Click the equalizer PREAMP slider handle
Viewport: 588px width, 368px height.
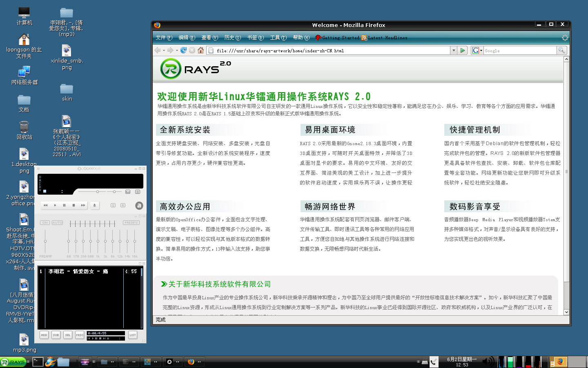45,241
